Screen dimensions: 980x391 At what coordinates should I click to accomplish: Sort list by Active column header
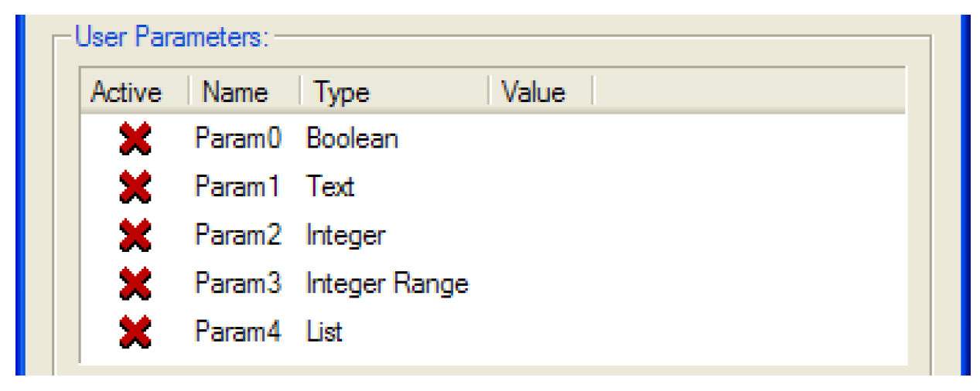127,93
